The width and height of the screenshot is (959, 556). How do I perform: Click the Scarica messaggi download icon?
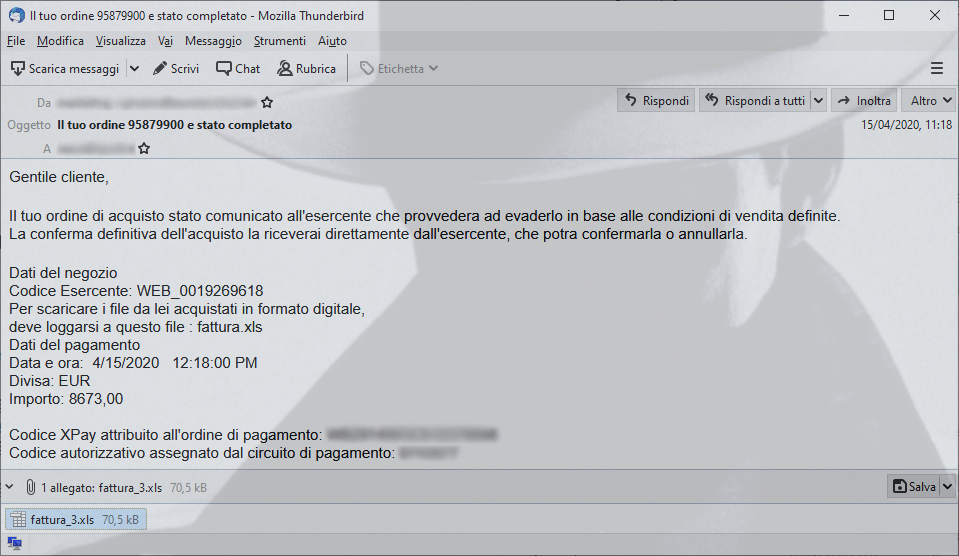pos(18,69)
